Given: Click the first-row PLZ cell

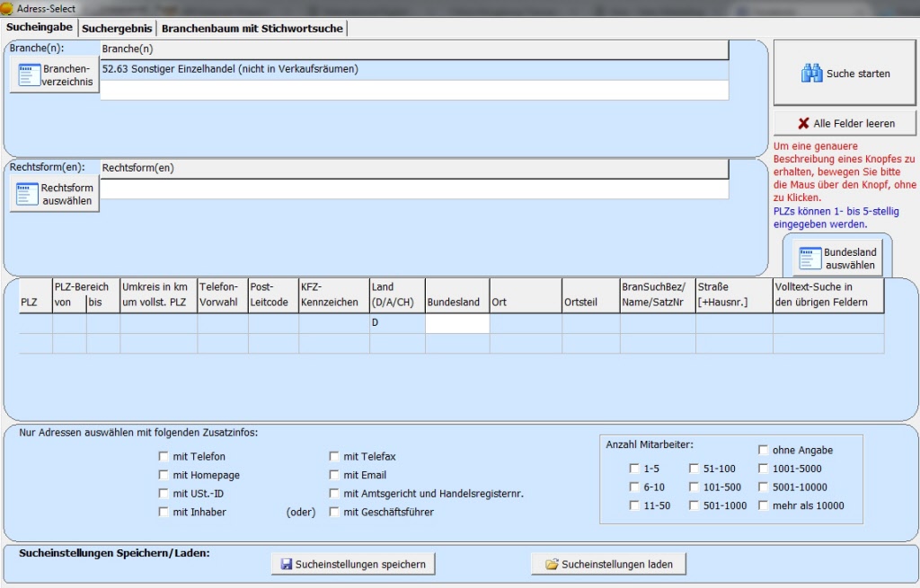Looking at the screenshot, I should pos(36,323).
